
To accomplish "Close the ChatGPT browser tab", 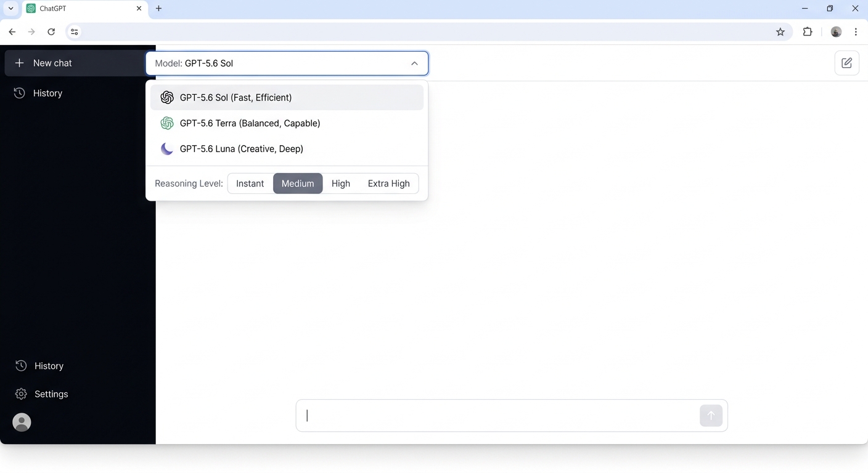I will (x=139, y=9).
